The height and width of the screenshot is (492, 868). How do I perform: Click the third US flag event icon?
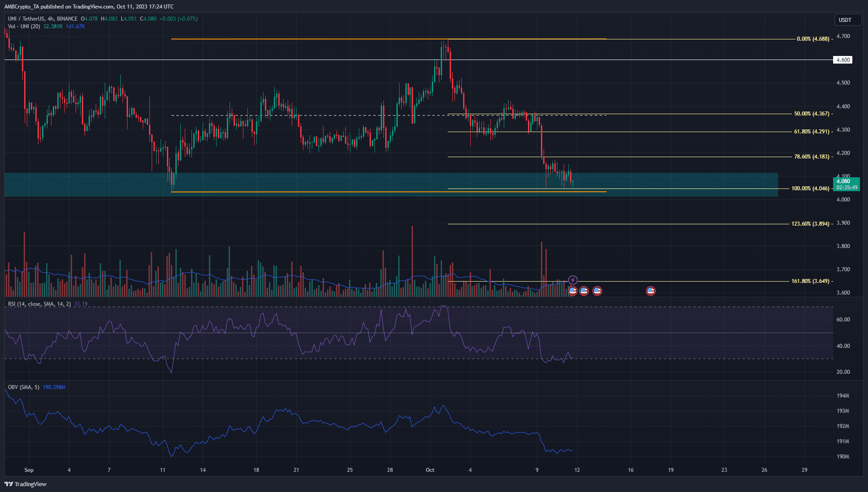click(x=597, y=291)
